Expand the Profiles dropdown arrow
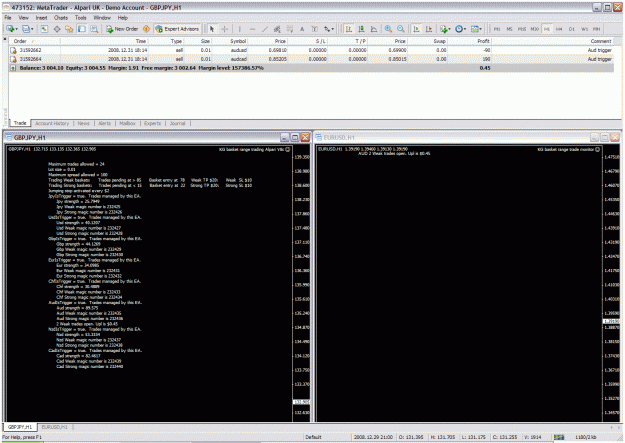The height and width of the screenshot is (443, 625). click(x=32, y=29)
